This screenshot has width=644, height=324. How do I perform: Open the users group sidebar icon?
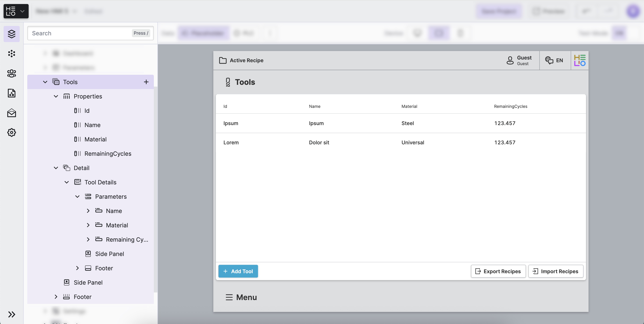coord(11,73)
